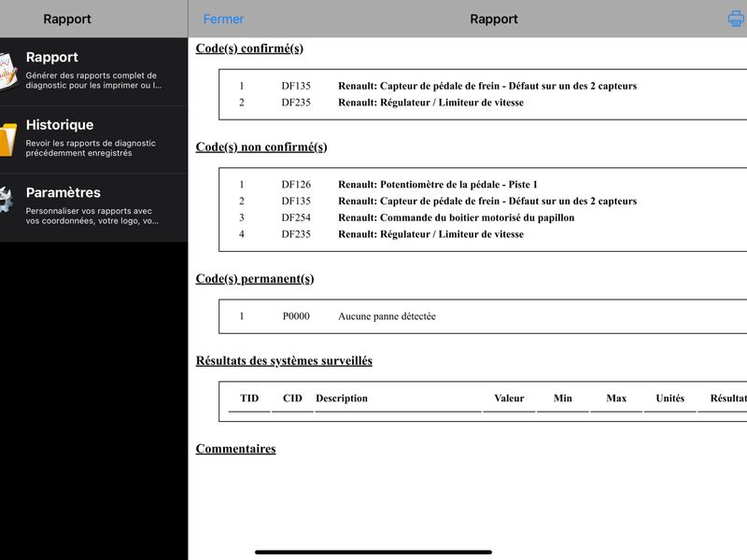Image resolution: width=747 pixels, height=560 pixels.
Task: Open the Historique folder icon
Action: tap(8, 139)
